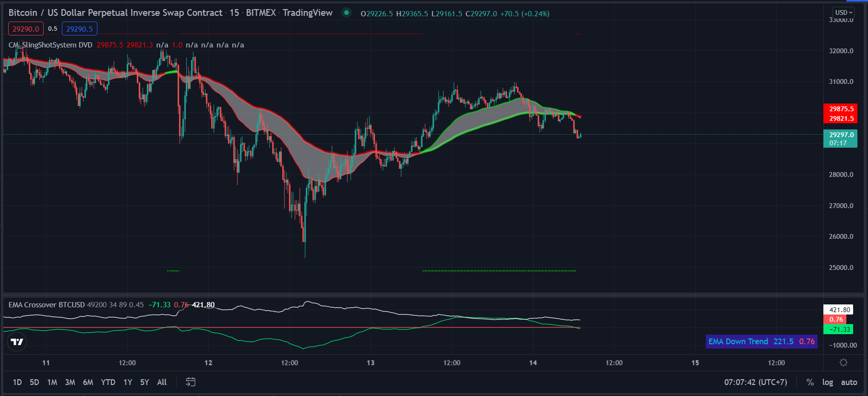Image resolution: width=868 pixels, height=396 pixels.
Task: Click the BITMEX exchange name
Action: [261, 12]
